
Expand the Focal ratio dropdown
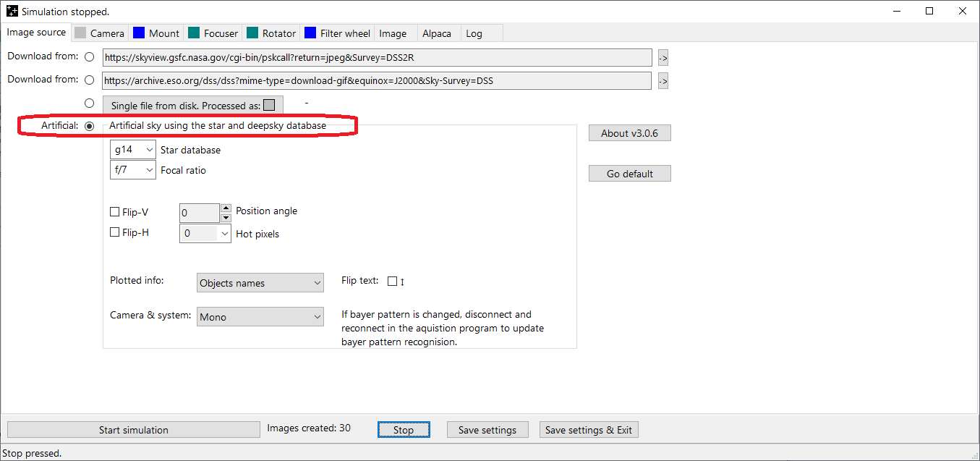pyautogui.click(x=133, y=170)
